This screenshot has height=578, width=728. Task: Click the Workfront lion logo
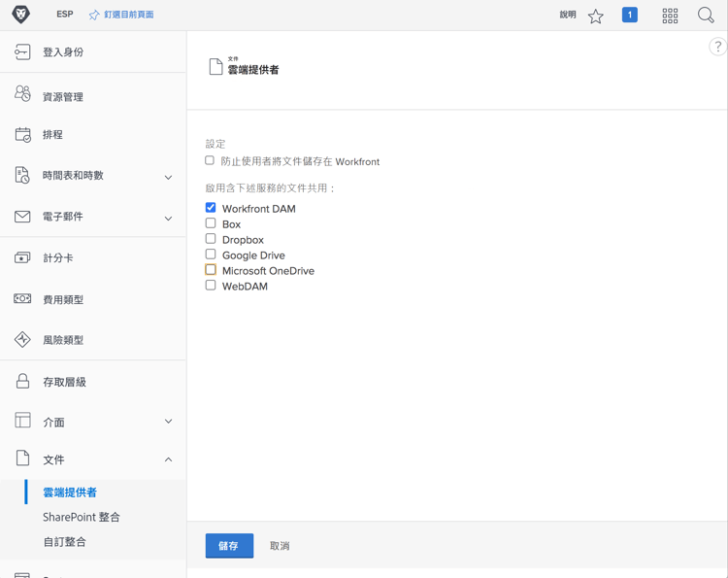20,15
